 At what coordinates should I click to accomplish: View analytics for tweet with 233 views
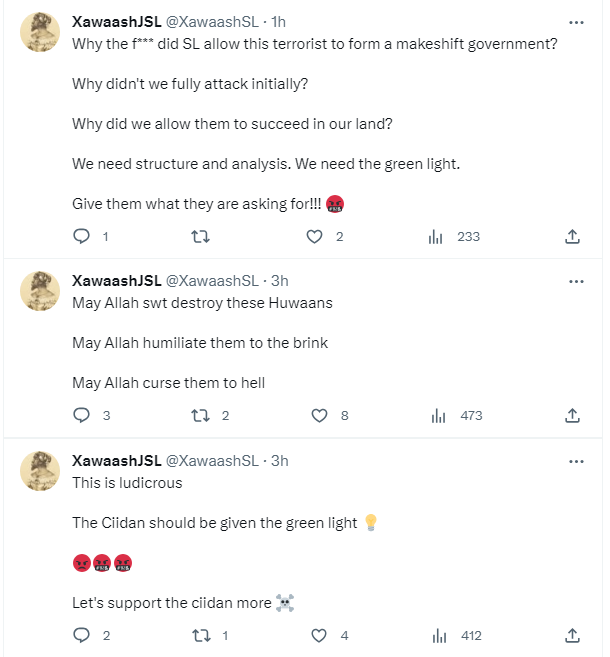point(436,237)
